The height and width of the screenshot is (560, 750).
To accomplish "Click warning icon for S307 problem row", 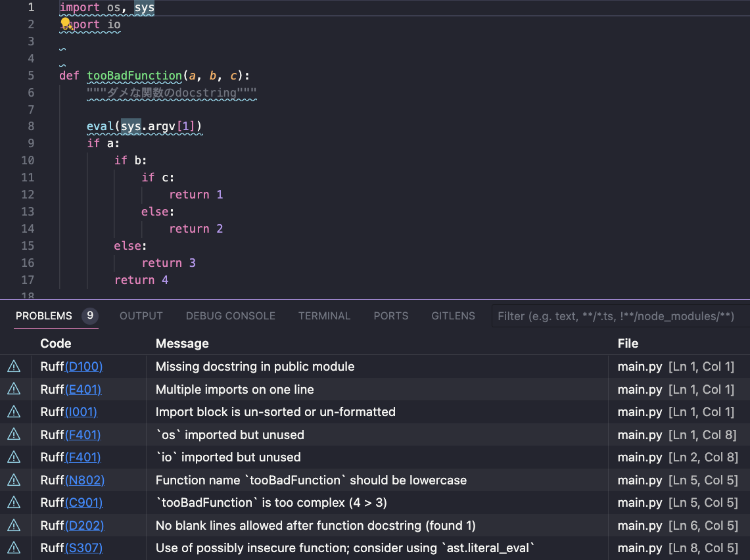I will click(x=14, y=548).
